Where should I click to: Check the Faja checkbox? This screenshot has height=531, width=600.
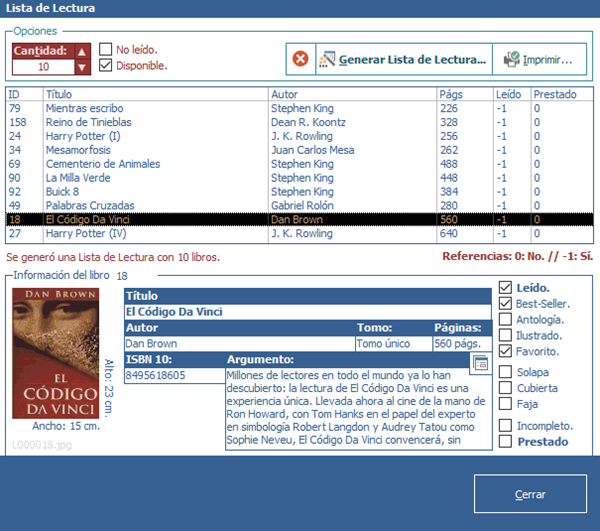[505, 404]
